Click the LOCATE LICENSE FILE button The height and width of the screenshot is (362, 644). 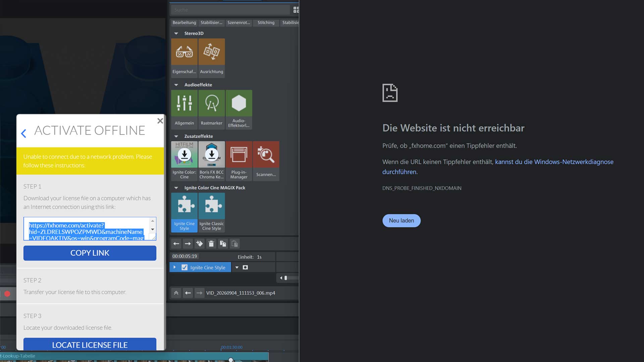(x=90, y=344)
